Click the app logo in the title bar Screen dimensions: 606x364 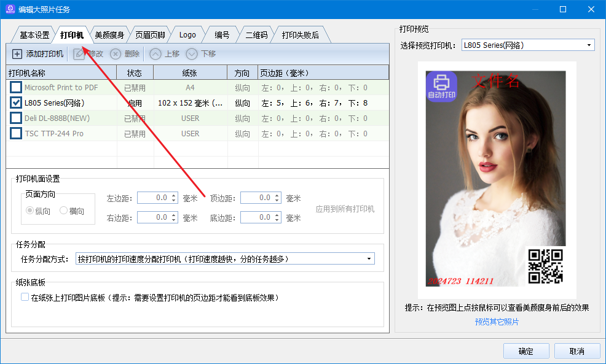[x=9, y=9]
